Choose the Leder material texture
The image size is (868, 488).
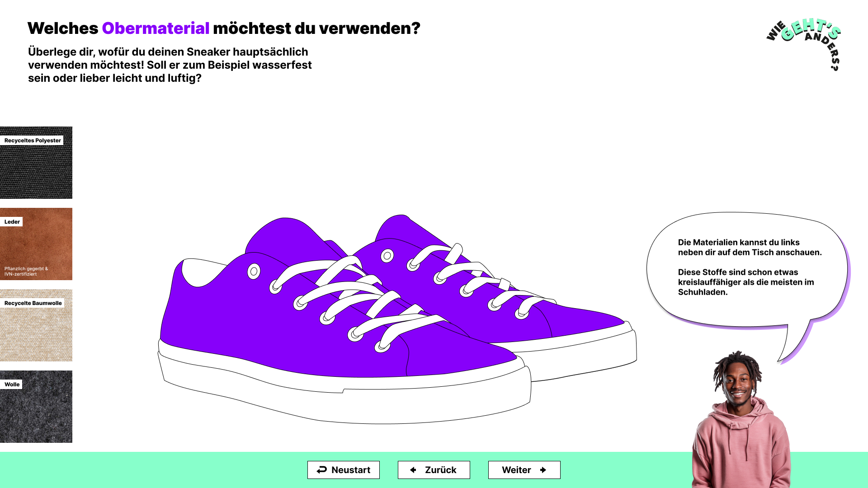click(x=36, y=244)
